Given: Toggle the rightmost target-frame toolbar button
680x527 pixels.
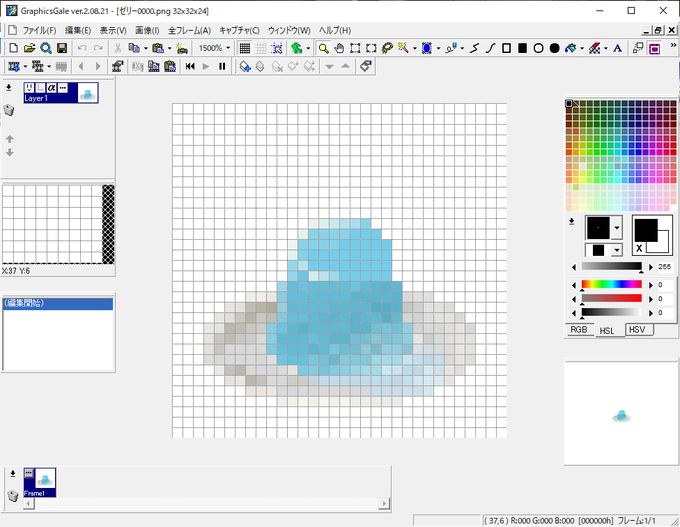Looking at the screenshot, I should (x=654, y=48).
